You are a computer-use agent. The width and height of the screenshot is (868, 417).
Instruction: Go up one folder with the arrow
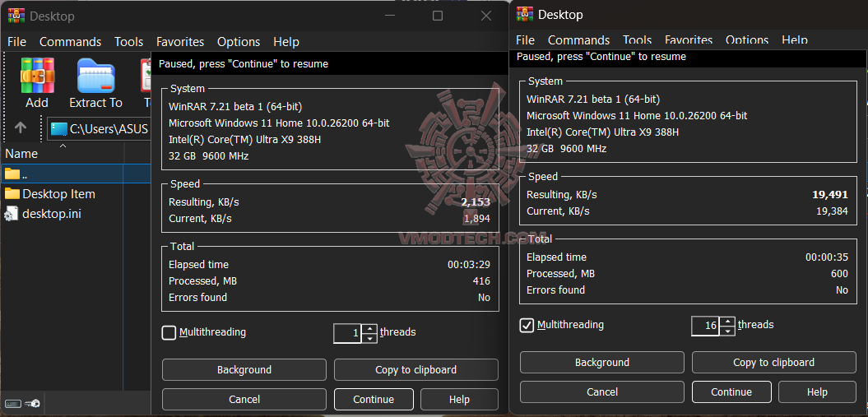point(21,127)
